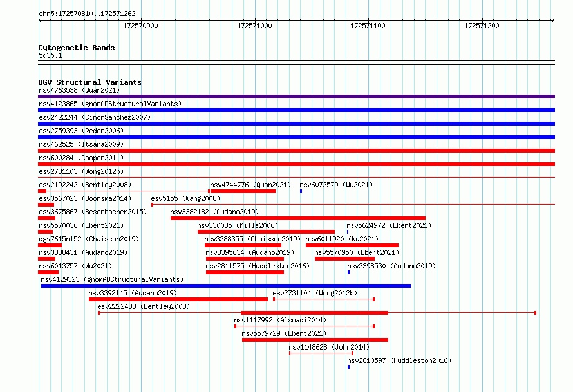Select the nsv3288355 (Chaisson2019) label
Screen dimensions: 573x392
(252, 239)
